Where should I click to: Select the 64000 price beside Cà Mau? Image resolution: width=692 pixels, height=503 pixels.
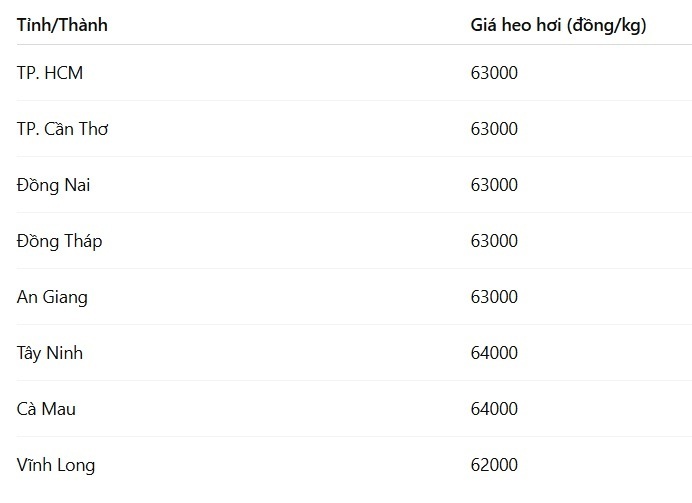(x=494, y=409)
